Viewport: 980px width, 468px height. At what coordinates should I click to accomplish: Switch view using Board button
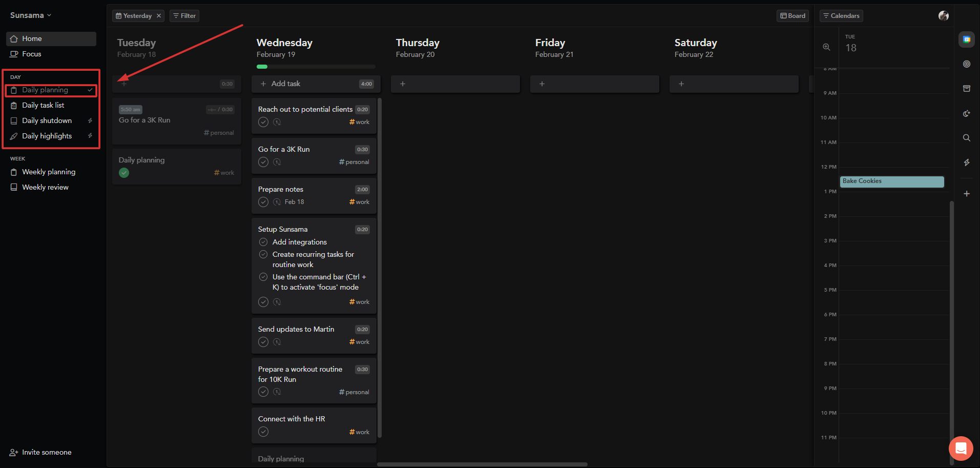pos(793,16)
